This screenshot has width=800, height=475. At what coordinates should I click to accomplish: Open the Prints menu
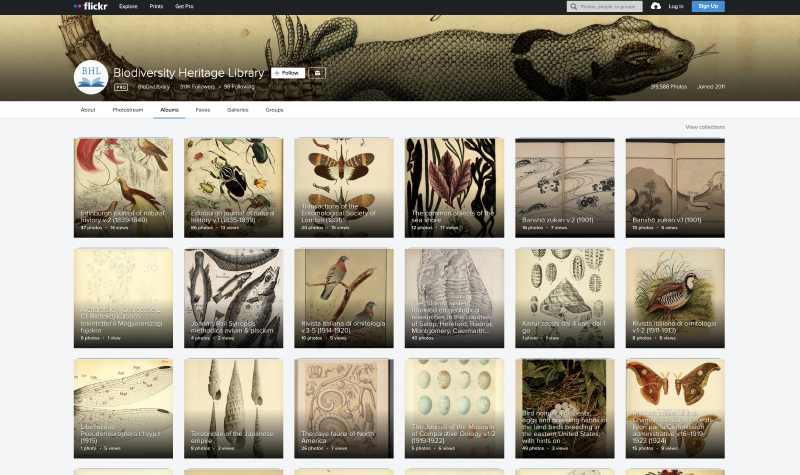156,6
